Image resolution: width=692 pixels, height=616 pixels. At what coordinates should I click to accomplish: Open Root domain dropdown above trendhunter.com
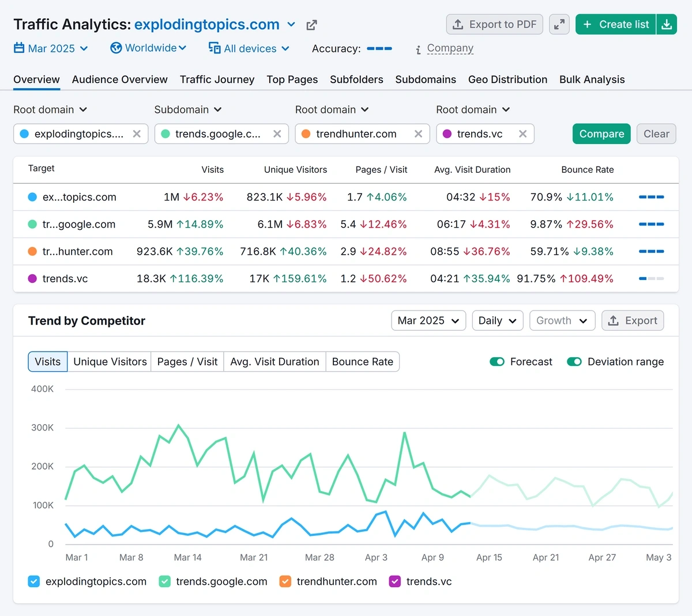pos(332,109)
